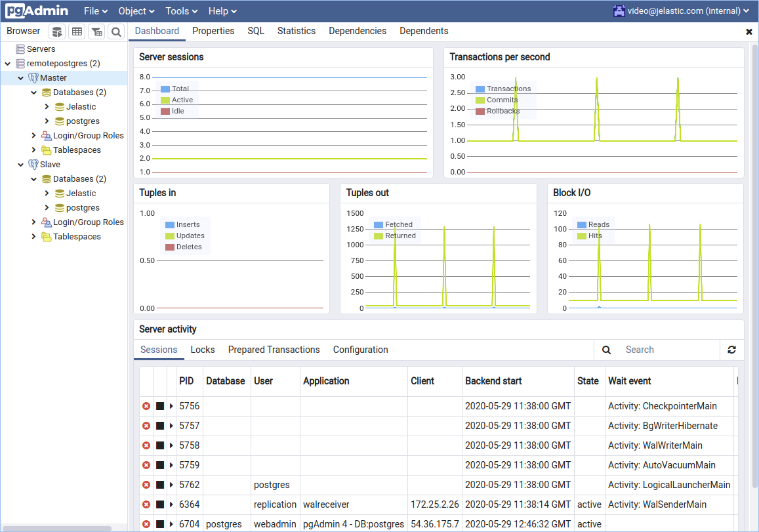Terminate session with PID 6364
This screenshot has height=532, width=759.
point(146,504)
